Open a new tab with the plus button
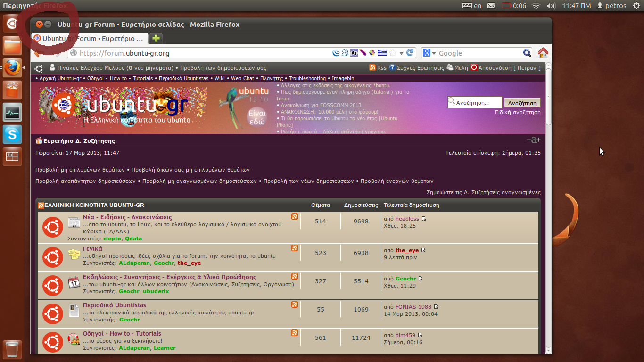The height and width of the screenshot is (362, 644). 156,38
